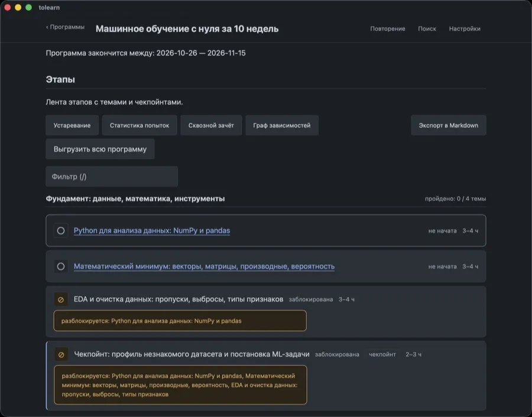
Task: Click the пройдено: 0 / 4 темы counter
Action: point(455,198)
